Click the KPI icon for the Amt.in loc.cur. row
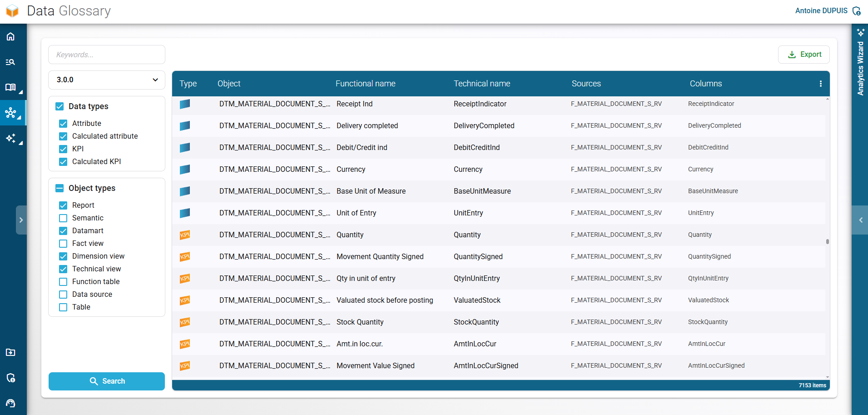868x415 pixels. click(x=185, y=344)
